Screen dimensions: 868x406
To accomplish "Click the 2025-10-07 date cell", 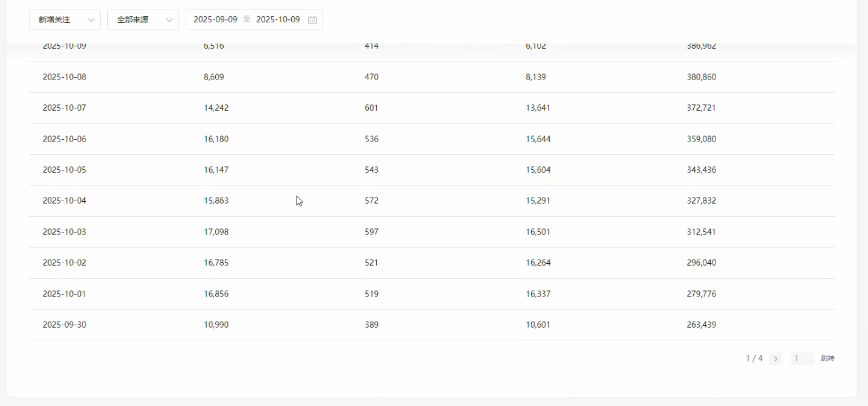I will pos(64,108).
